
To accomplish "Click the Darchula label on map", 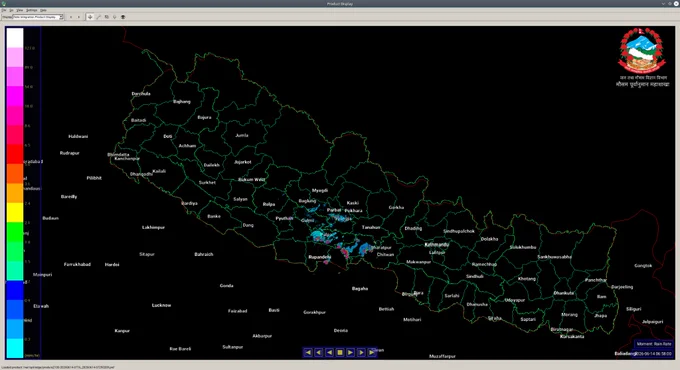I will (141, 94).
